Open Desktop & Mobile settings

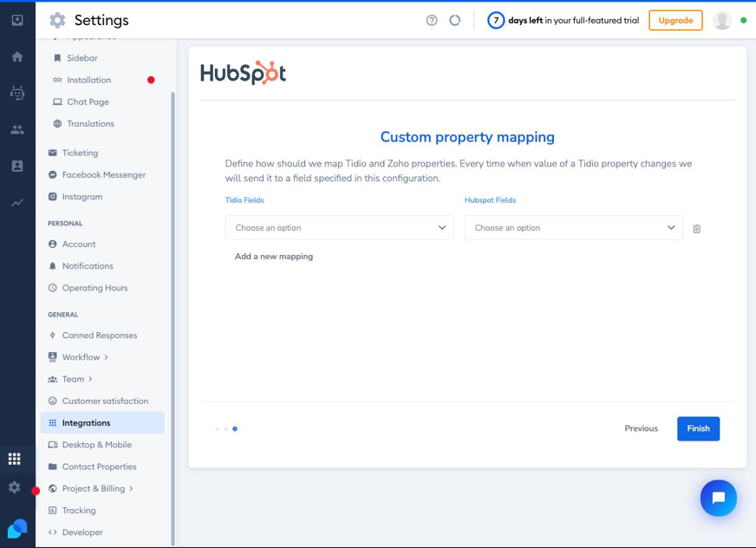96,445
